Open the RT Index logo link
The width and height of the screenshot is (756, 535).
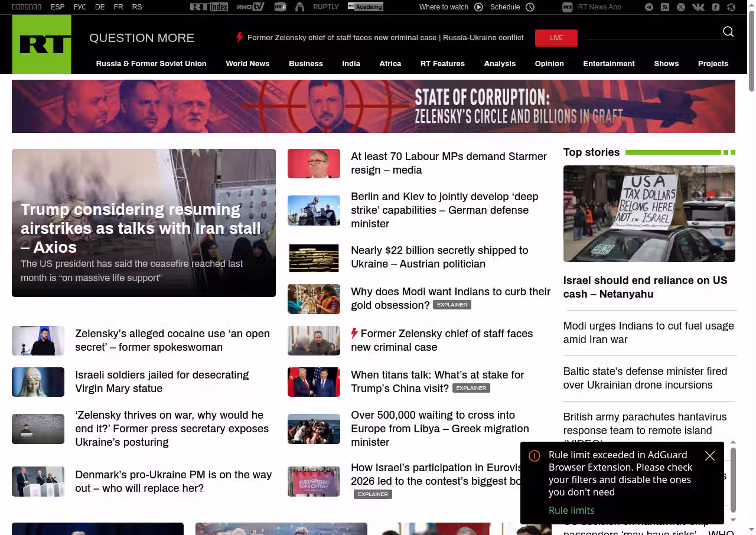[x=208, y=7]
